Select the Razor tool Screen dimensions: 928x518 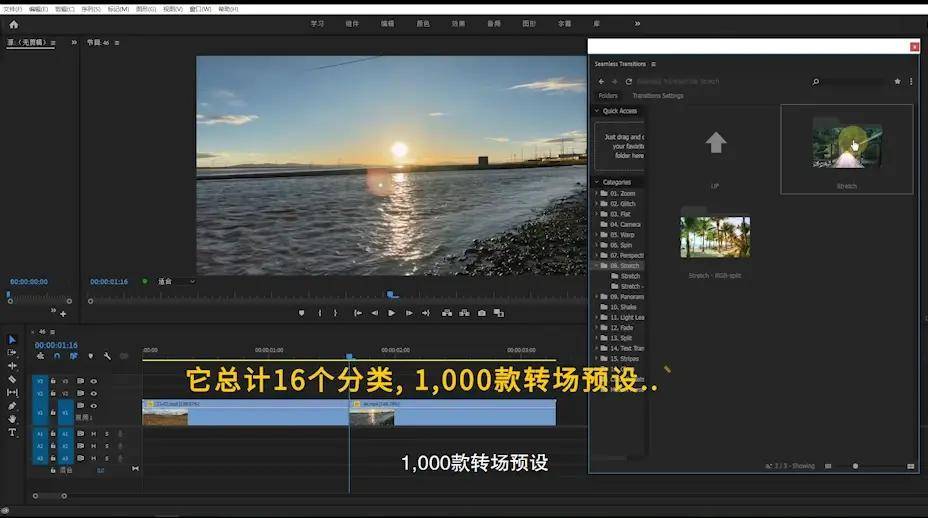pos(12,379)
